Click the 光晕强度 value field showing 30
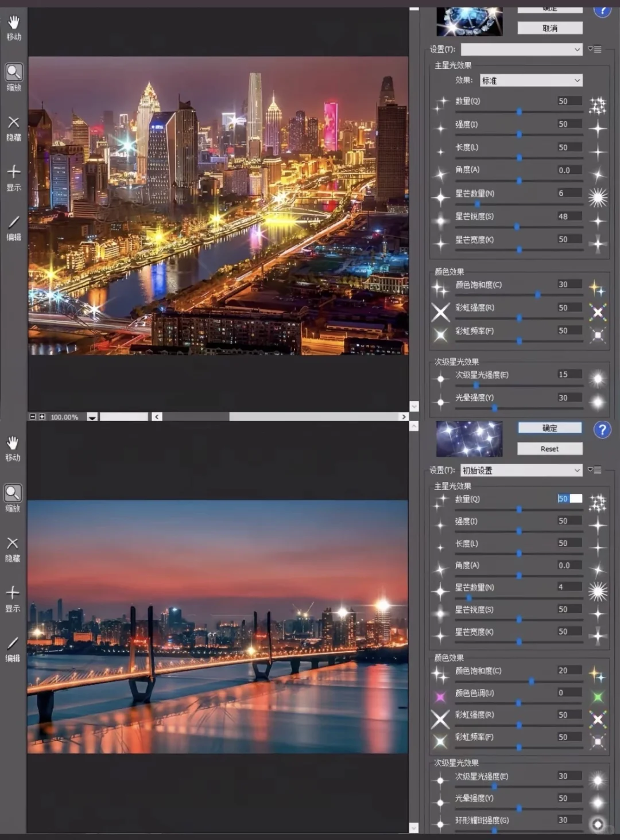The width and height of the screenshot is (620, 840). tap(569, 398)
